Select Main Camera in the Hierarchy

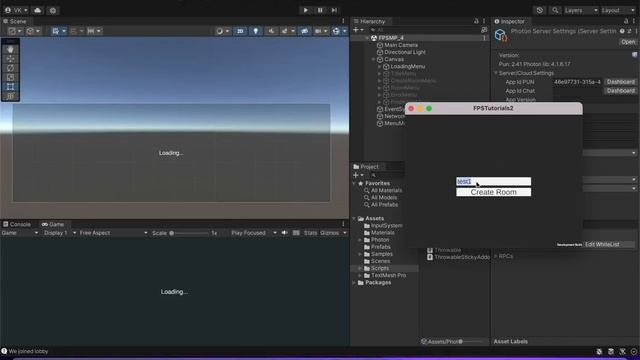coord(401,45)
